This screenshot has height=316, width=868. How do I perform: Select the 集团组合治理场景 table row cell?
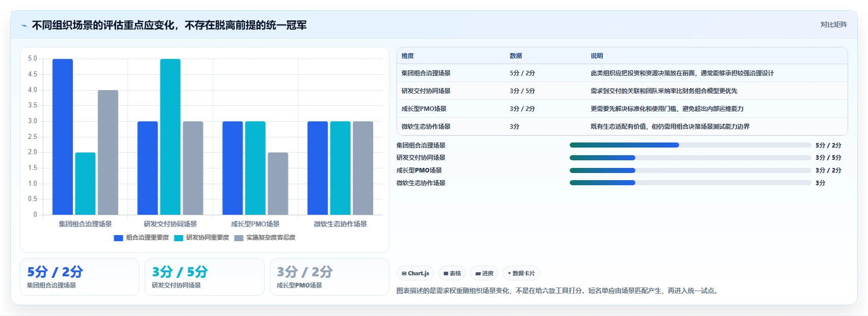click(426, 73)
